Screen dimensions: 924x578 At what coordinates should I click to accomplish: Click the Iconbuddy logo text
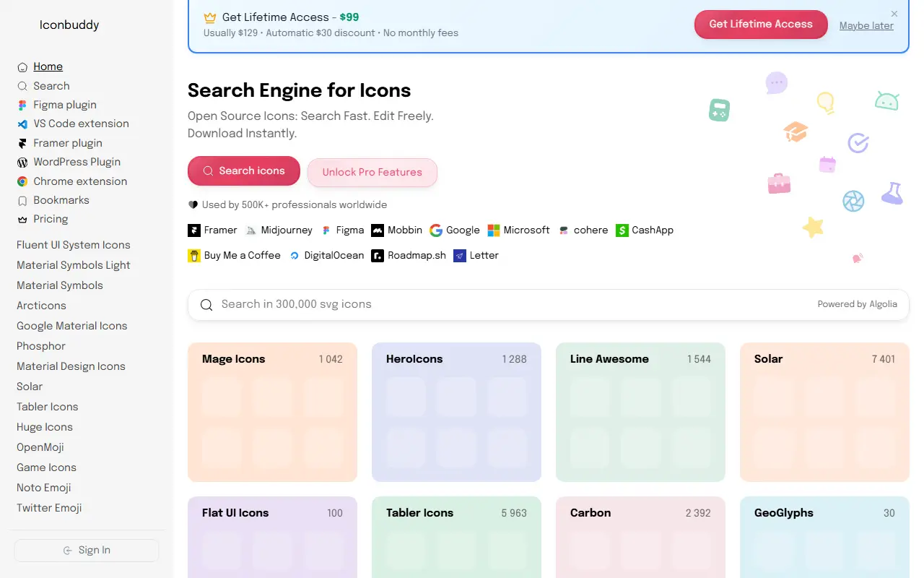[69, 25]
